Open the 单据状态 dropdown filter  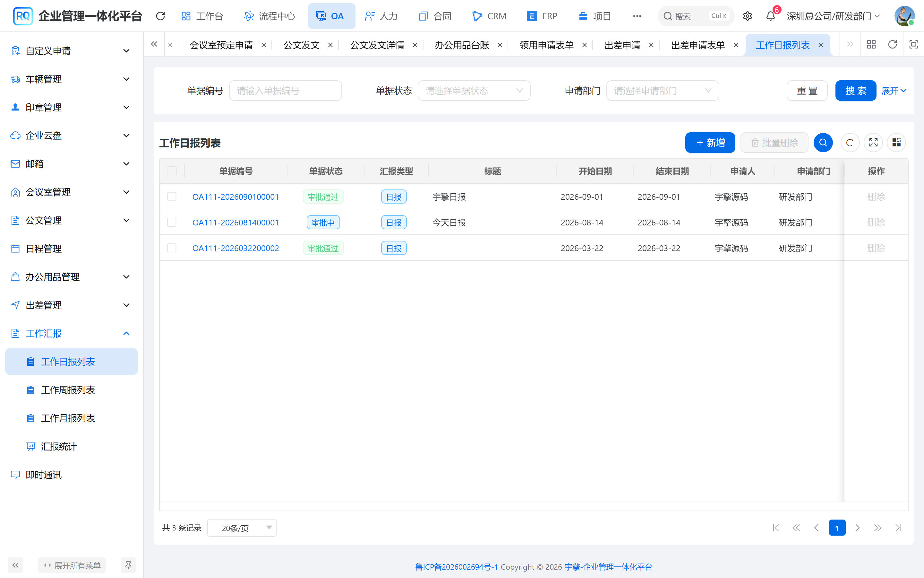coord(474,91)
